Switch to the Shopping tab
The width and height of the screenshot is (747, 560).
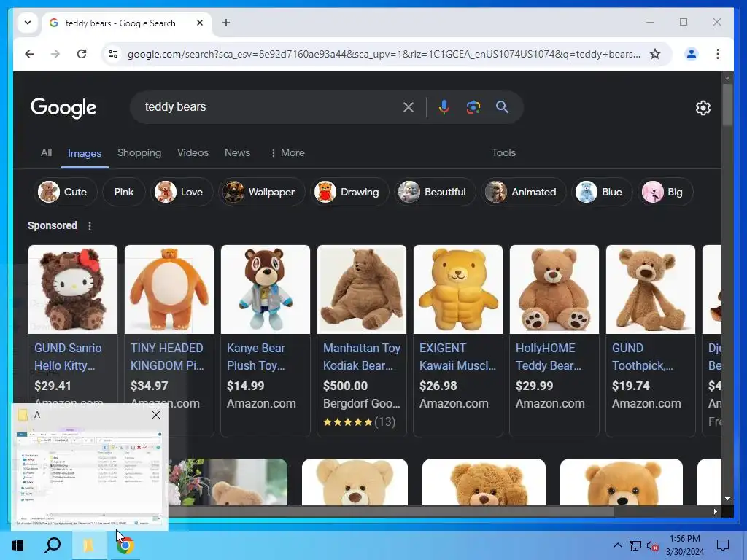click(x=139, y=153)
